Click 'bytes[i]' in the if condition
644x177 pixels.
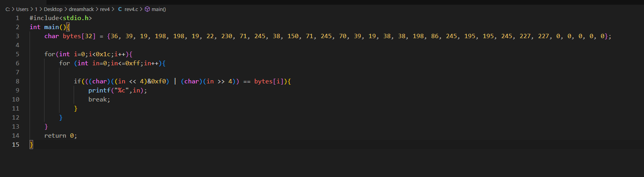pyautogui.click(x=269, y=81)
